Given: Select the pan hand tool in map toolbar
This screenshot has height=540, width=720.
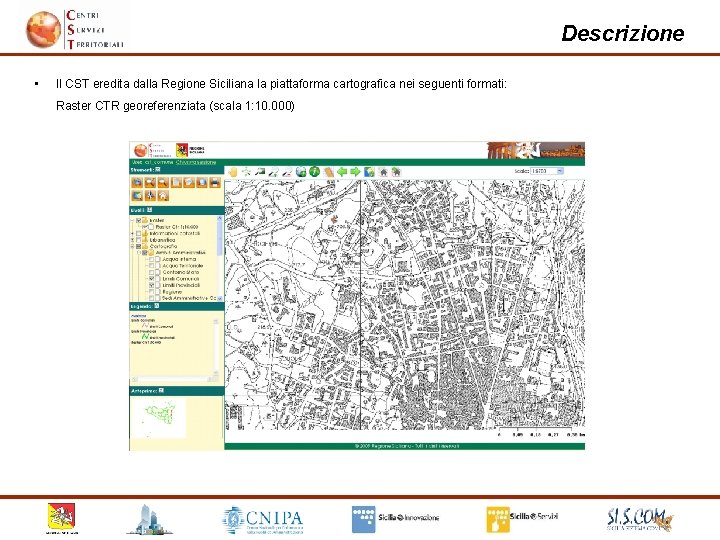Looking at the screenshot, I should click(233, 172).
